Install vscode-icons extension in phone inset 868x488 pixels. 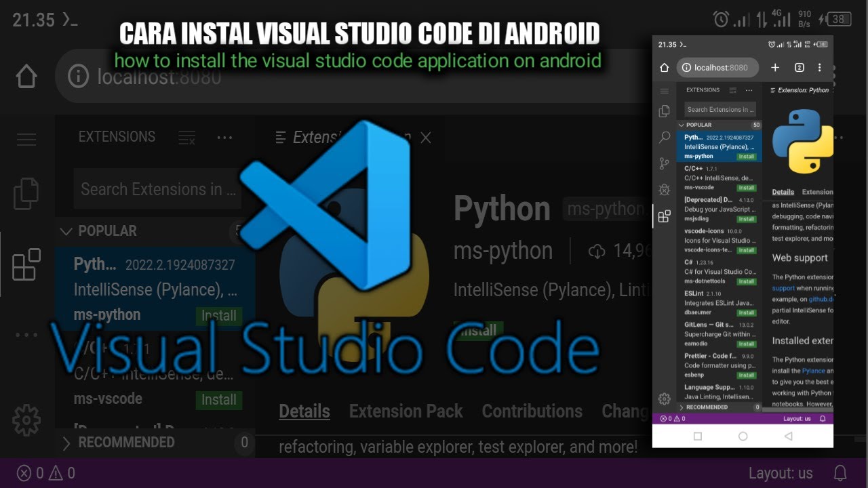click(x=747, y=250)
